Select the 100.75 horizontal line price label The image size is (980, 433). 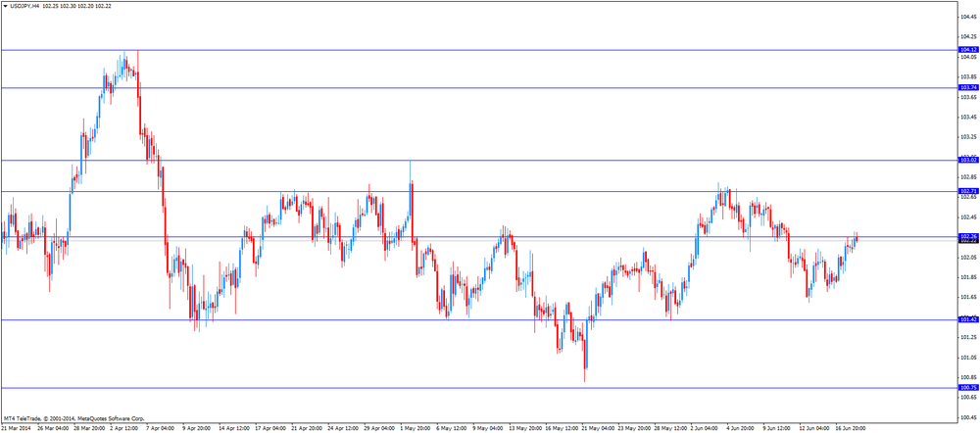tap(968, 388)
